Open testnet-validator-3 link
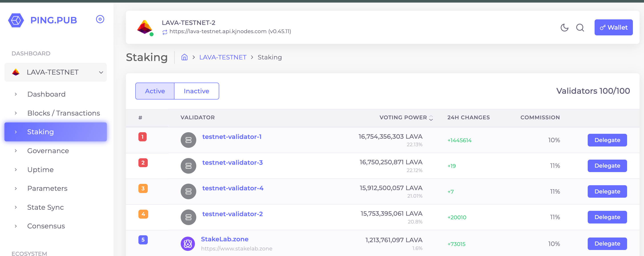 point(232,163)
